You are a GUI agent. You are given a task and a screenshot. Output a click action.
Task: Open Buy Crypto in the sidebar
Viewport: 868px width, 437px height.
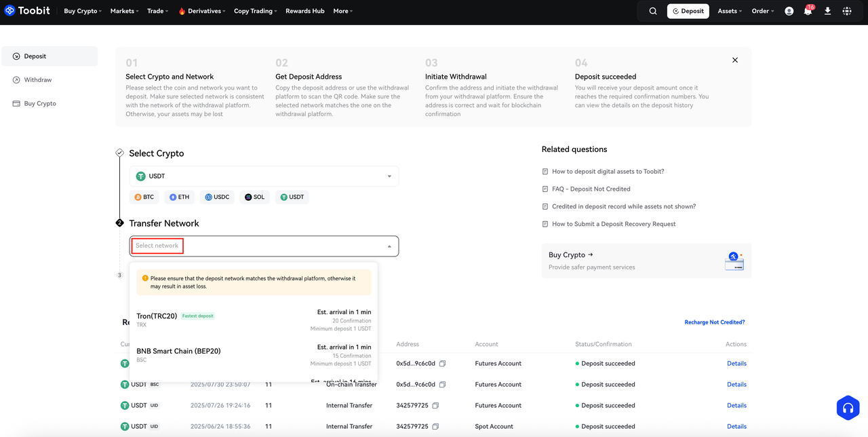[50, 104]
